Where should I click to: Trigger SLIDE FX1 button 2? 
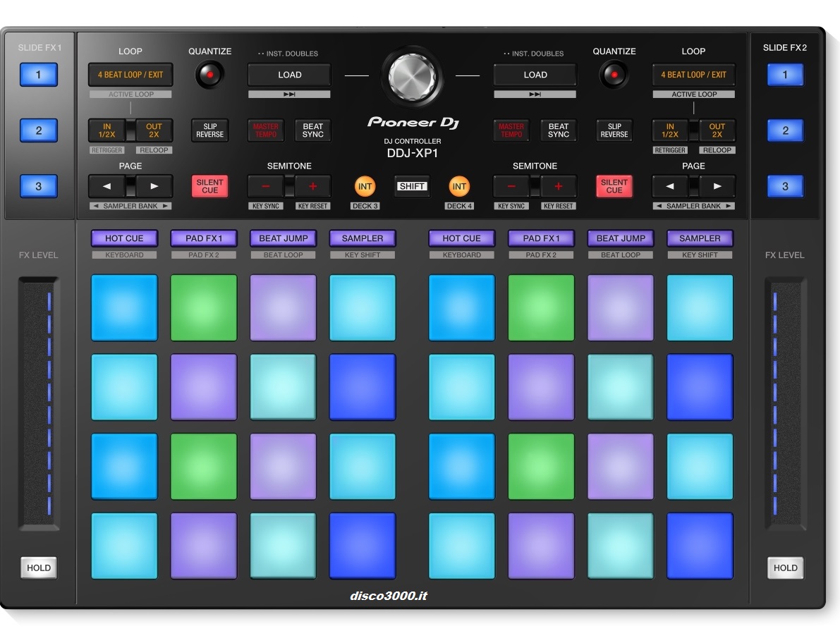click(39, 130)
